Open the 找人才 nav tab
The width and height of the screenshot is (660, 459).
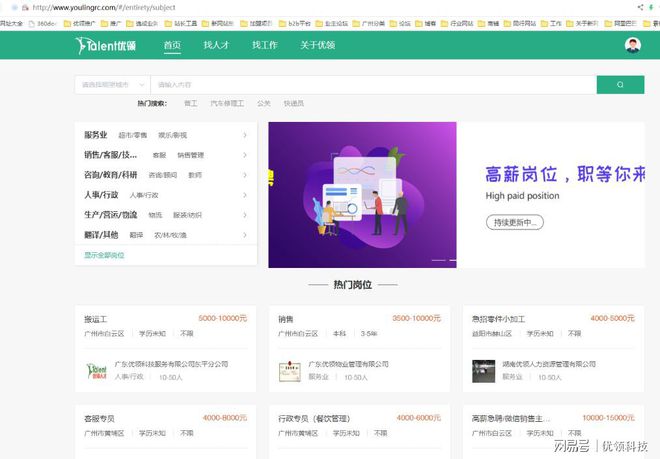pos(216,45)
